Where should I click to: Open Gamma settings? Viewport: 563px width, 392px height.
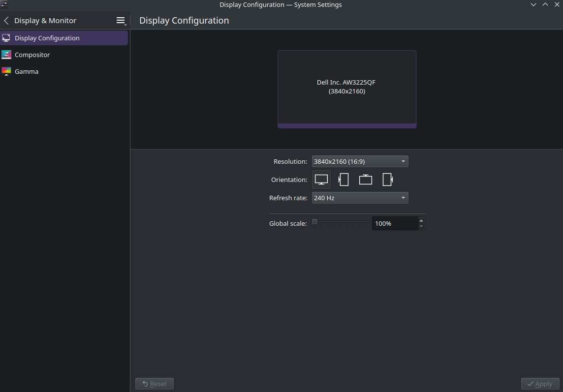click(x=64, y=71)
